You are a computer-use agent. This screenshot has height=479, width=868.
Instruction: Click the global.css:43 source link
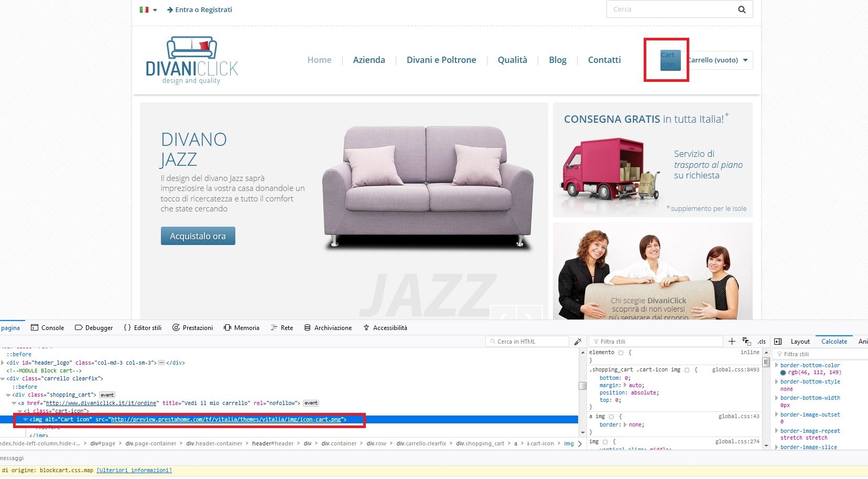click(739, 417)
